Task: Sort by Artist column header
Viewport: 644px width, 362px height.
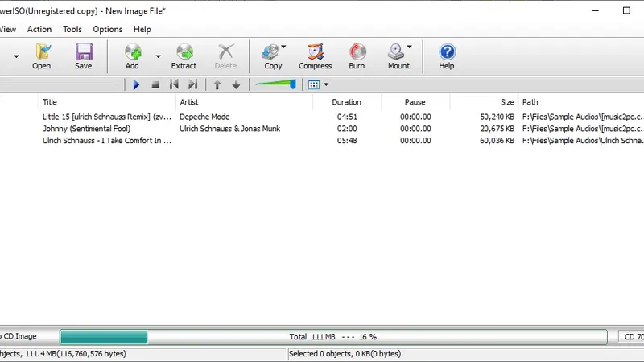Action: (x=245, y=102)
